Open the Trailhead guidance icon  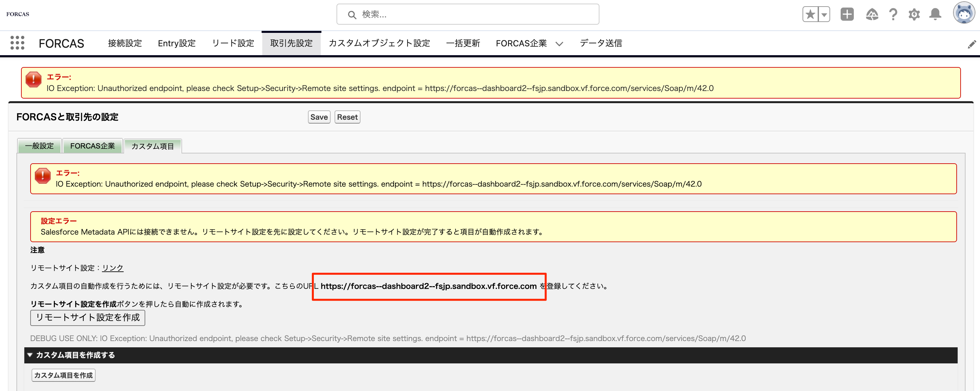pyautogui.click(x=872, y=14)
